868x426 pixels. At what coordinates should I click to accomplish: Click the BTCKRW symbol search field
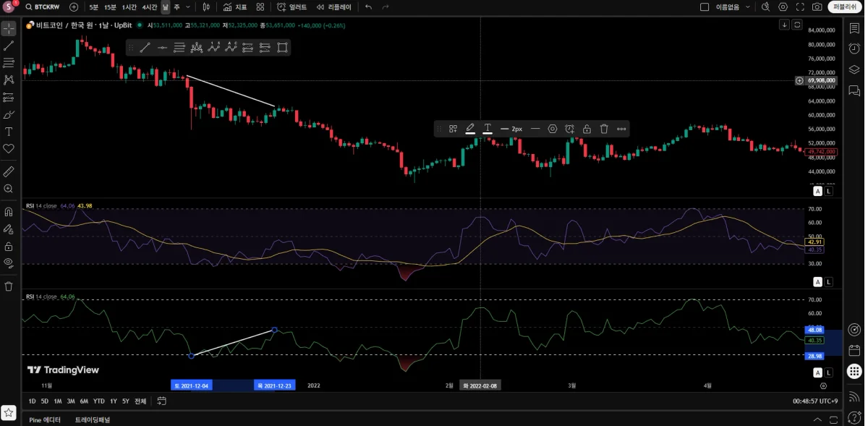47,7
